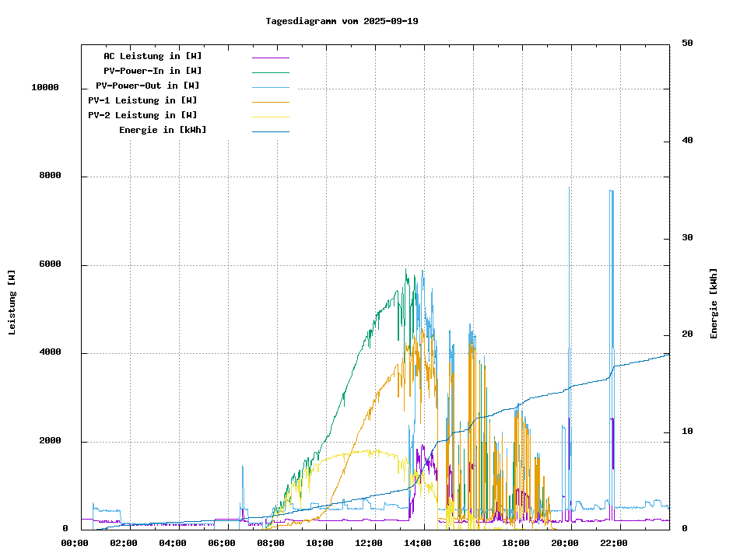Screen dimensions: 747x560
Task: Click the chart title Tagesdiagramm vom 2025-09-19
Action: (x=342, y=21)
